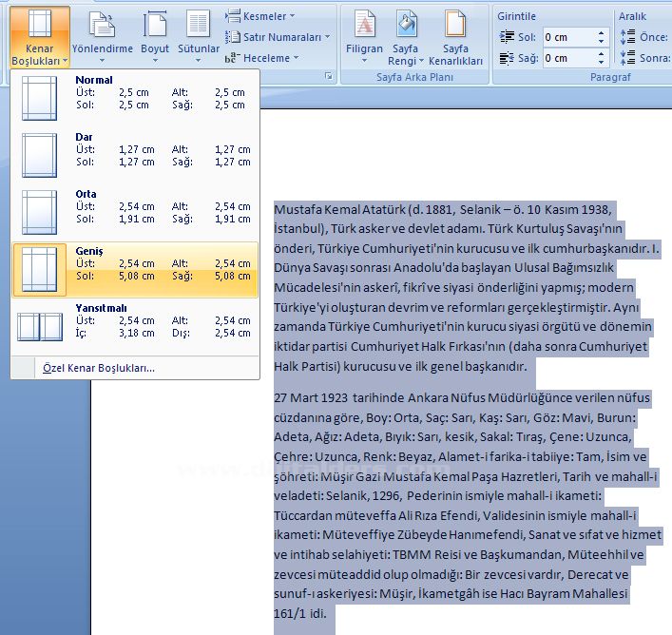Click the text 'Halk Partisi) kurucusu' in document

336,367
